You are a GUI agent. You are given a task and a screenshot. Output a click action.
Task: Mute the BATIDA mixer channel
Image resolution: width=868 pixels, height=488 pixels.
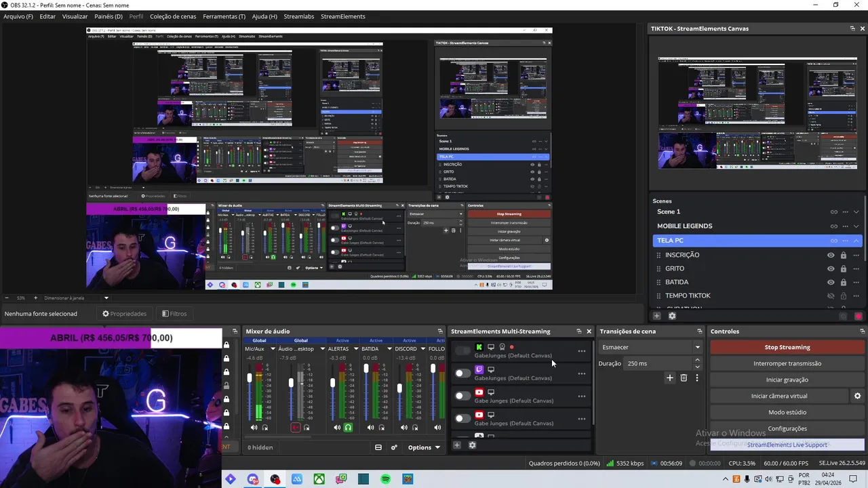tap(370, 428)
